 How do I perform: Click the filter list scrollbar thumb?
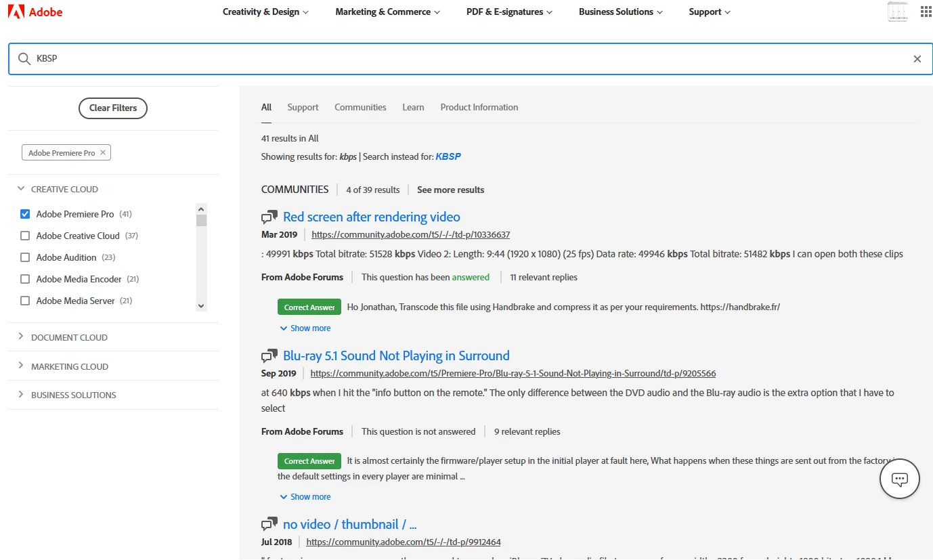[x=201, y=221]
